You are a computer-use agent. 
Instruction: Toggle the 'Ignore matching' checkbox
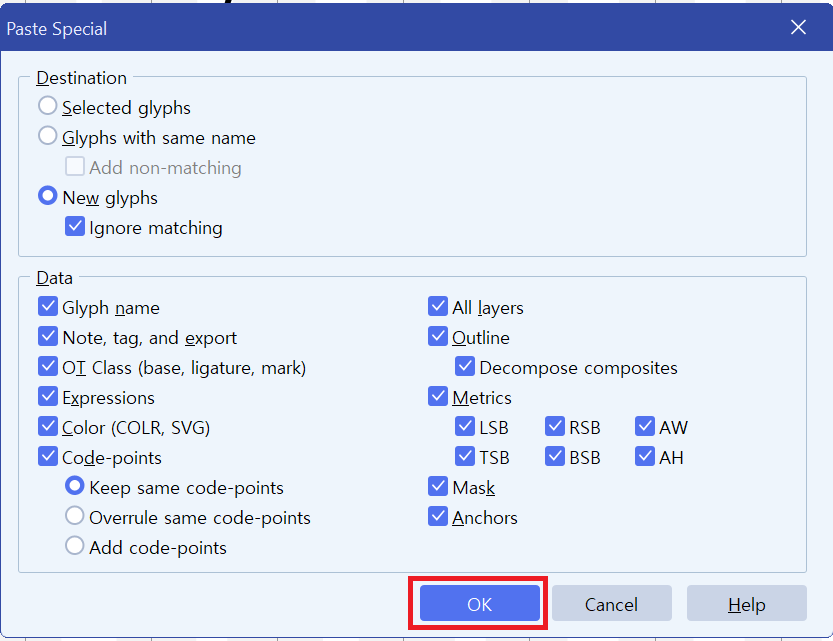coord(75,226)
